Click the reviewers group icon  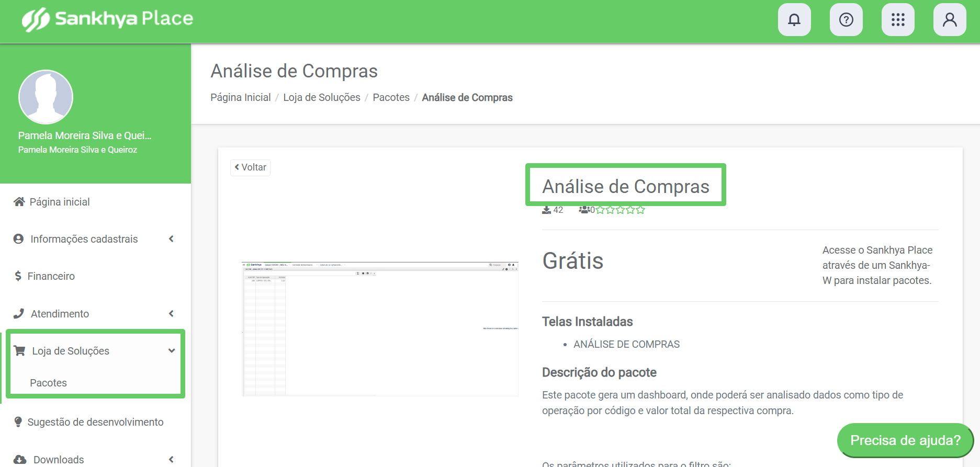(584, 210)
